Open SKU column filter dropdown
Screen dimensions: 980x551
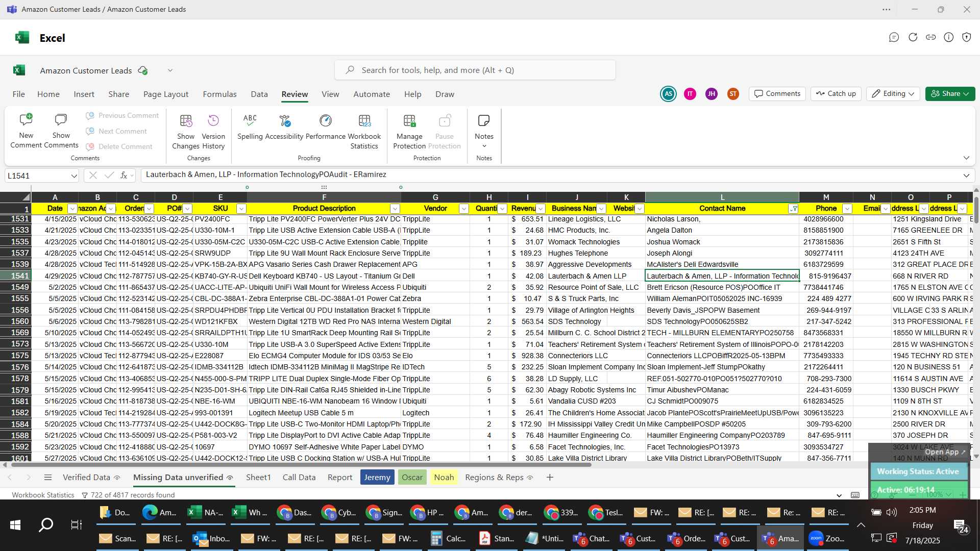241,209
